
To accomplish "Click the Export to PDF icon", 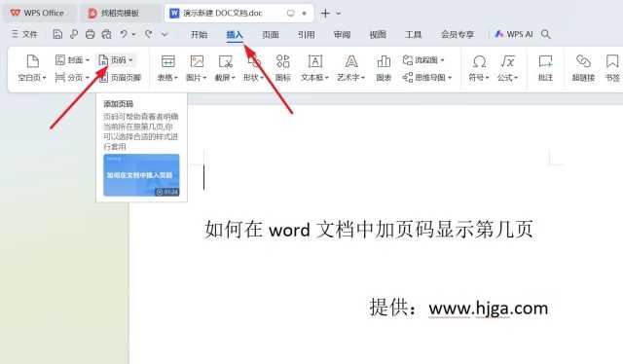I will [74, 35].
